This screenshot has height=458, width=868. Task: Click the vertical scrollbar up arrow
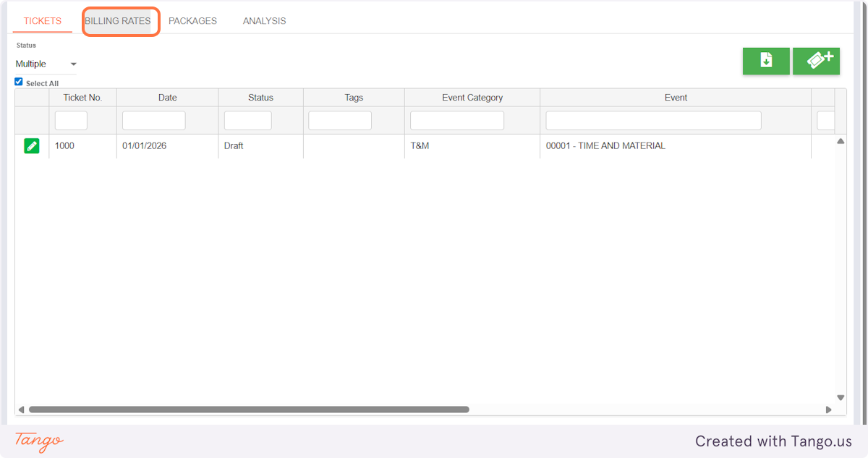coord(841,141)
